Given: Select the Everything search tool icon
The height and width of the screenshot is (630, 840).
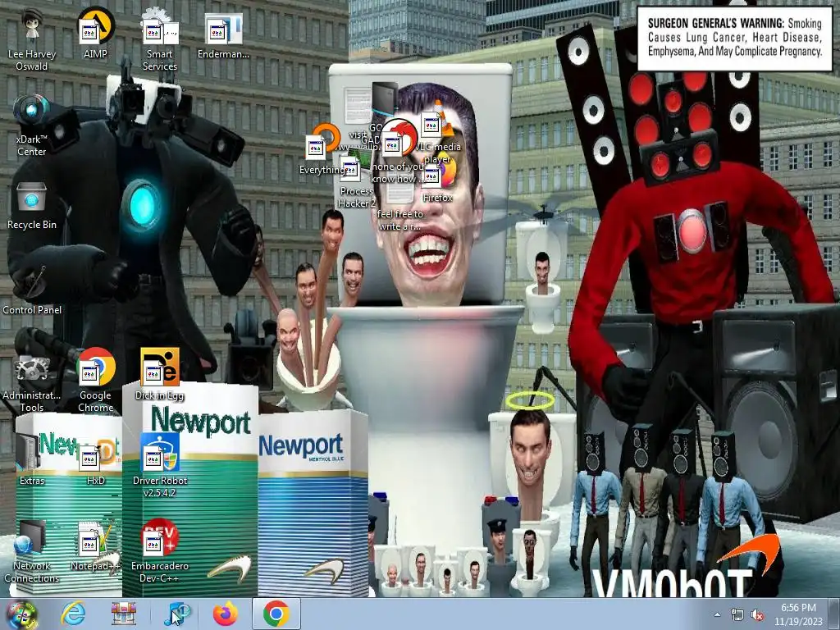Looking at the screenshot, I should 321,150.
